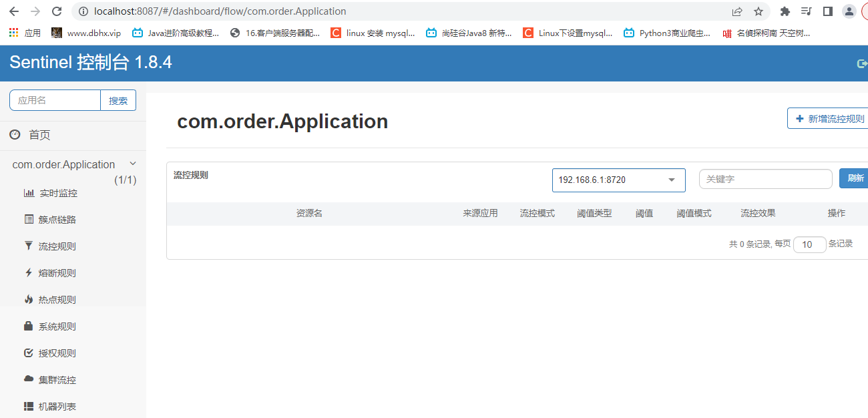Select 簇点链路 cluster link view
Image resolution: width=868 pixels, height=418 pixels.
coord(53,219)
